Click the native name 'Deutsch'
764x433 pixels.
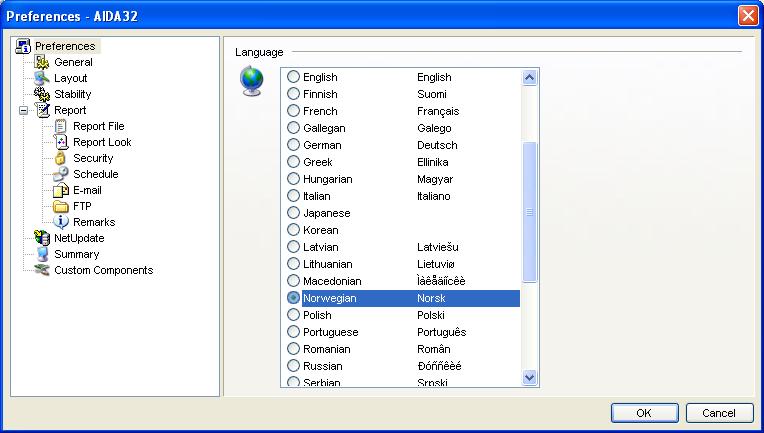(x=437, y=145)
